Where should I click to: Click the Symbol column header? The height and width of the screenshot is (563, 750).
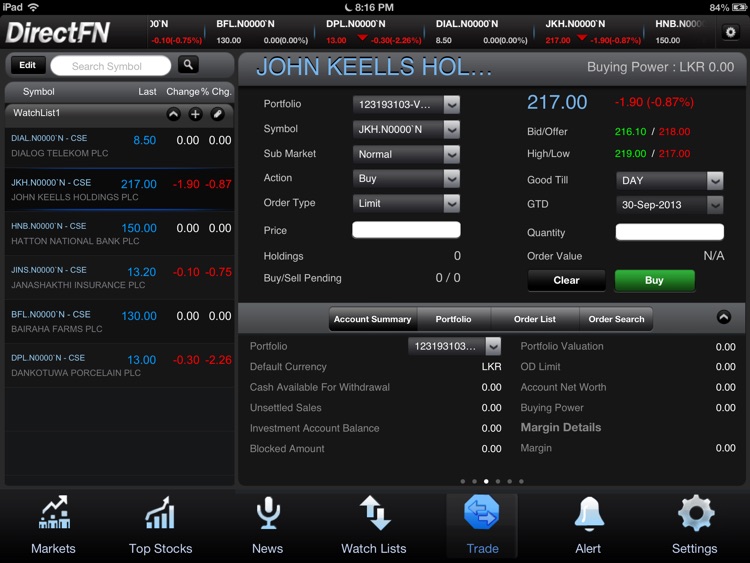(x=38, y=91)
